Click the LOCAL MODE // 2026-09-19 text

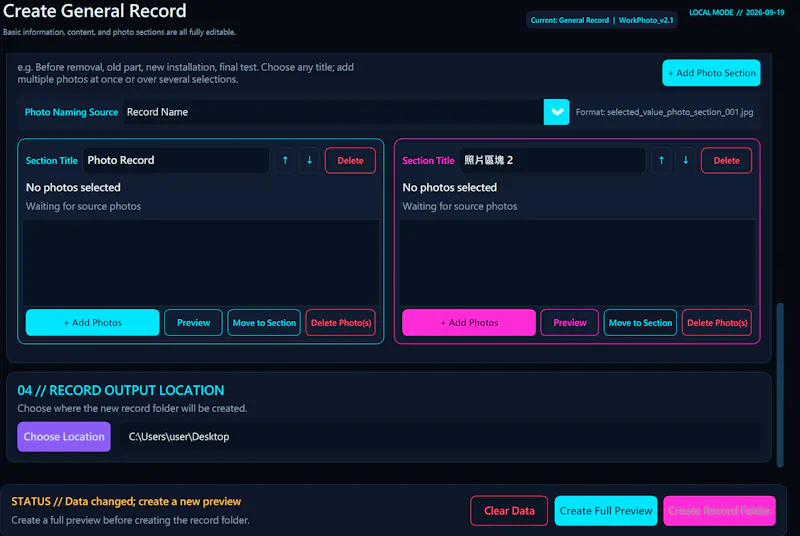point(737,12)
